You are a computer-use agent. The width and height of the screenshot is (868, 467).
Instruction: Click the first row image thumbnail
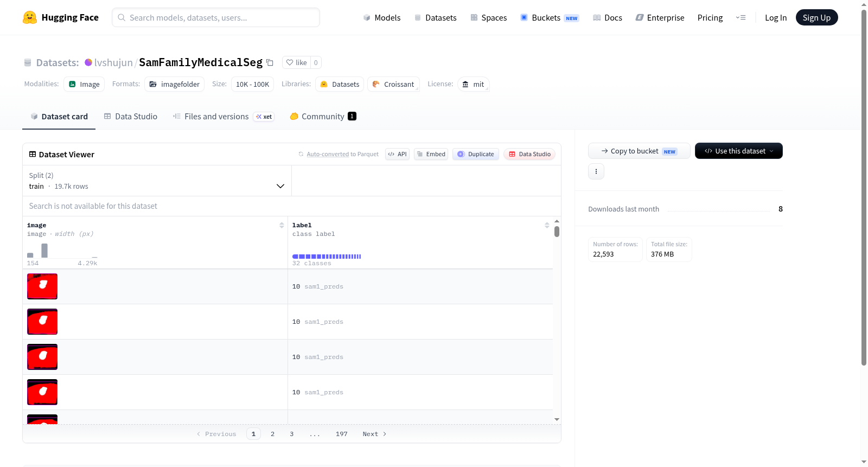click(x=42, y=286)
